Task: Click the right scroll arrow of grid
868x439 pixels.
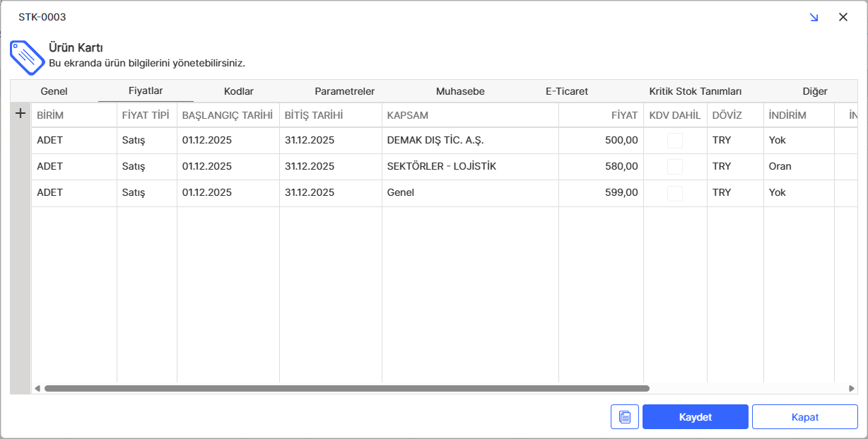Action: tap(852, 388)
